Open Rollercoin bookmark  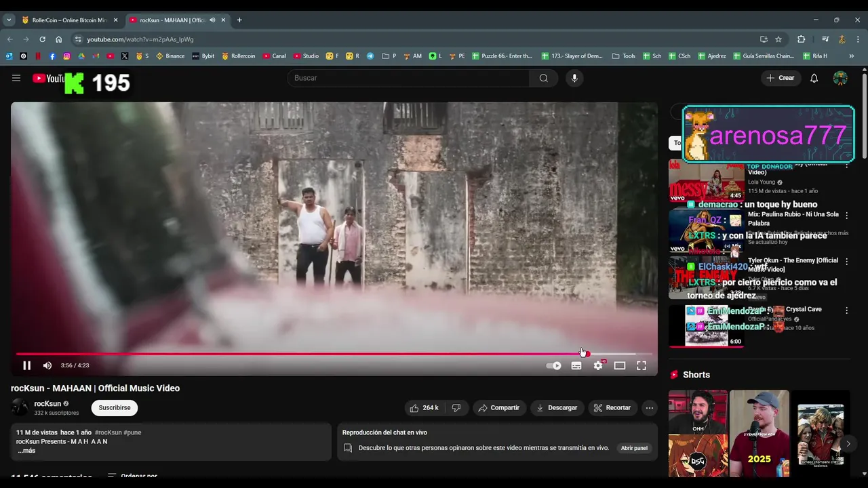point(239,56)
